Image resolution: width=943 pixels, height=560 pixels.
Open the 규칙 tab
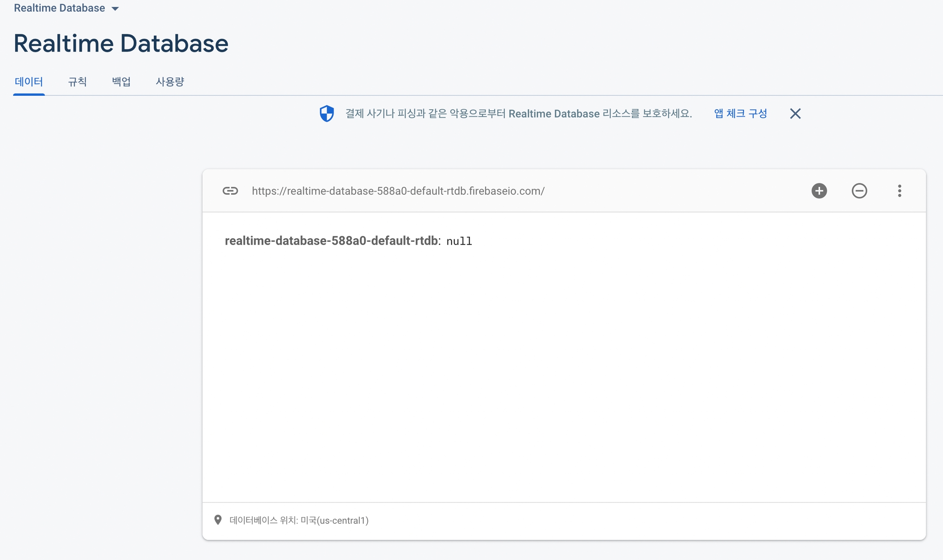77,82
